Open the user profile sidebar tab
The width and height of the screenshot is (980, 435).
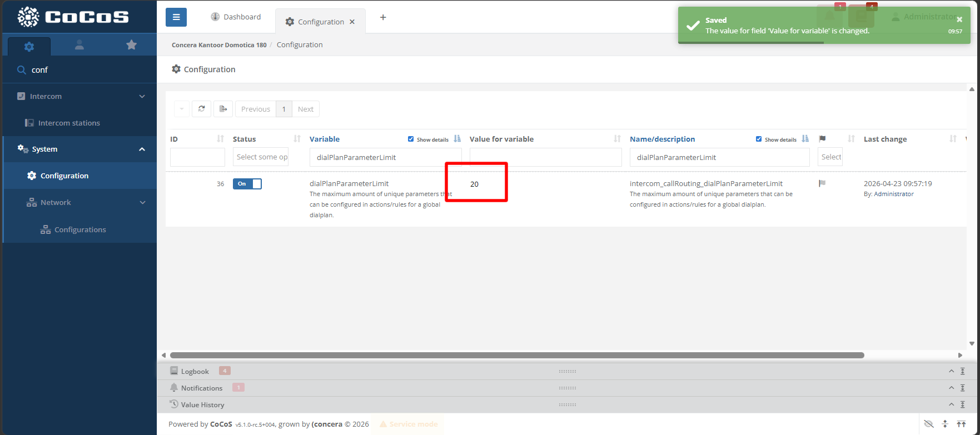[79, 45]
